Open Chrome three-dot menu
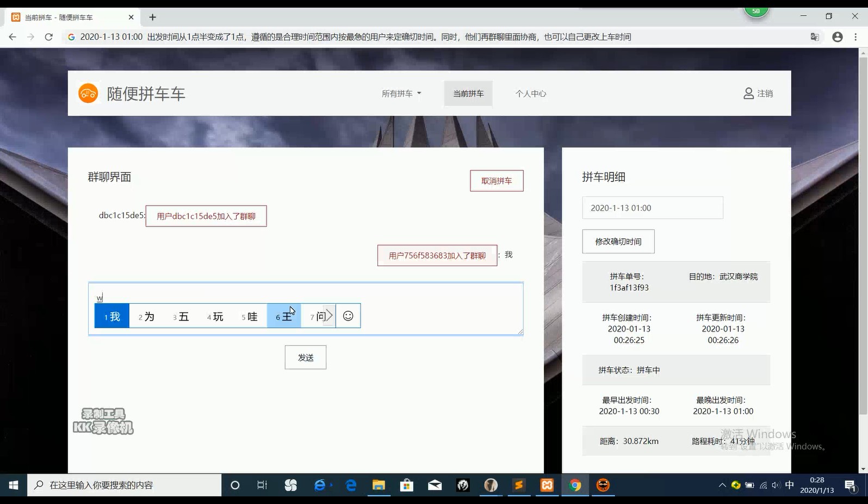 click(x=856, y=37)
